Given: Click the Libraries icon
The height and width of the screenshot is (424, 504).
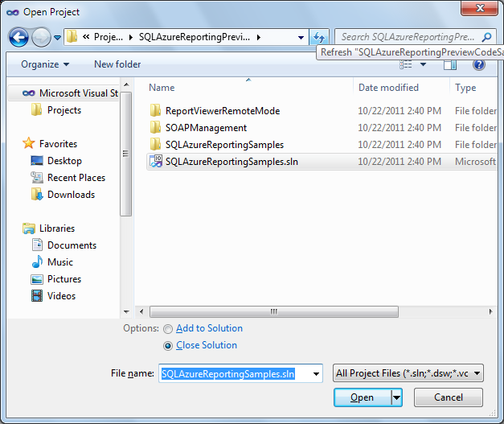Looking at the screenshot, I should (29, 228).
